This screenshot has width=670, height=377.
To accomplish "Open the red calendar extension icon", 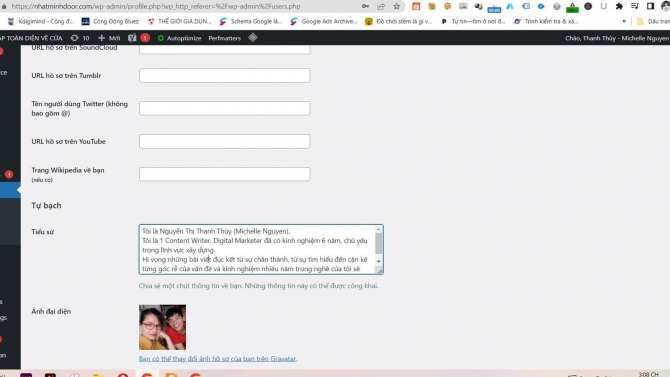I will click(416, 6).
